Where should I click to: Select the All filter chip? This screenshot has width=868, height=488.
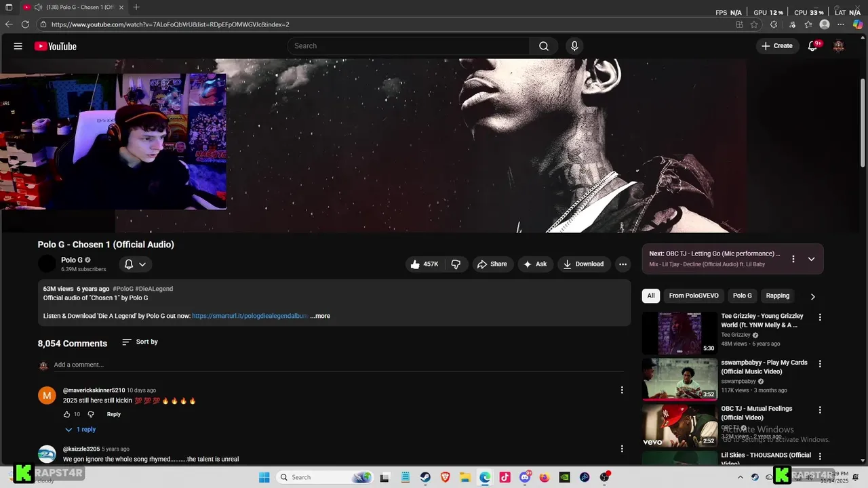click(x=651, y=296)
